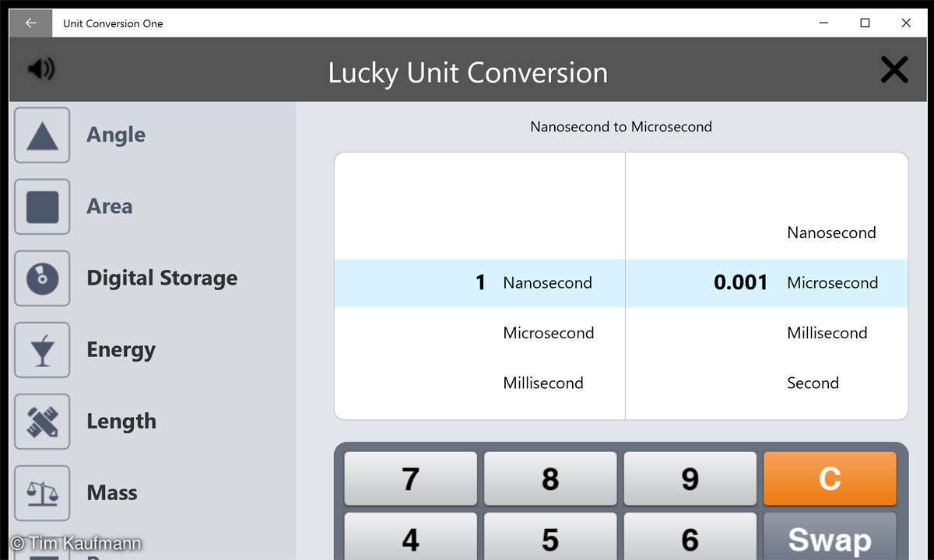
Task: Minimize the Unit Conversion One window
Action: point(824,23)
